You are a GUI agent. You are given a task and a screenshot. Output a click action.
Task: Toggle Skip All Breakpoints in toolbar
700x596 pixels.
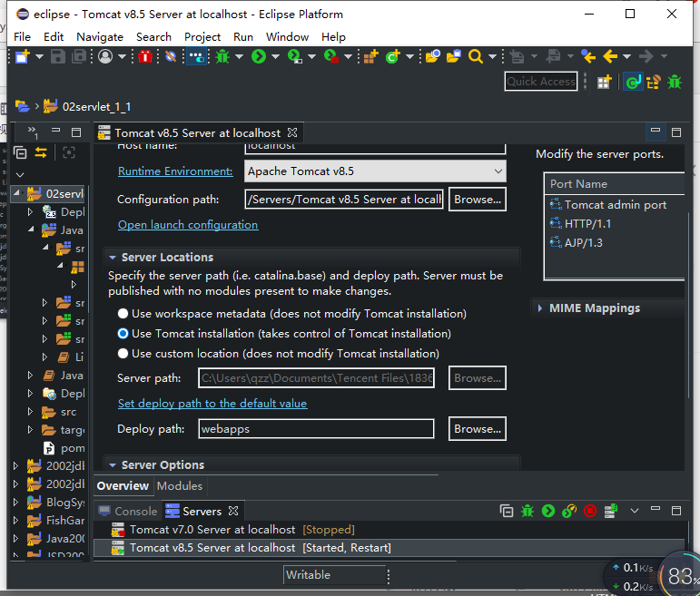[x=171, y=56]
